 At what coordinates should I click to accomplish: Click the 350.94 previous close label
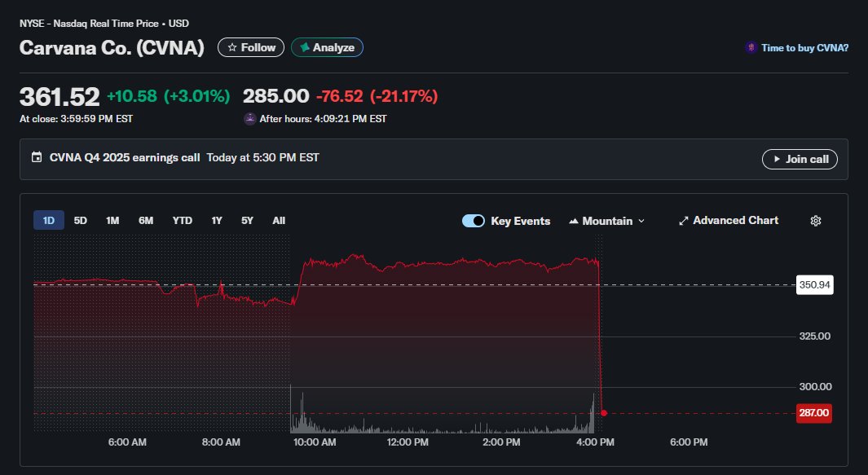point(814,285)
